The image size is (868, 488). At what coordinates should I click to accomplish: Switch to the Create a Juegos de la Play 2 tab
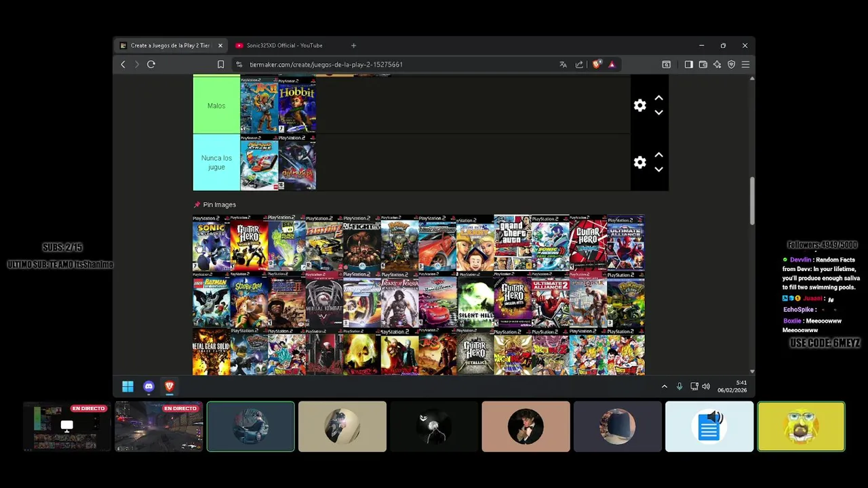[x=170, y=45]
